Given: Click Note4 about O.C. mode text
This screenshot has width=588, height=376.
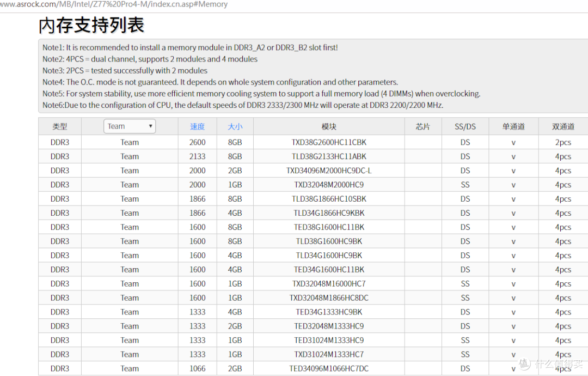Looking at the screenshot, I should [220, 82].
